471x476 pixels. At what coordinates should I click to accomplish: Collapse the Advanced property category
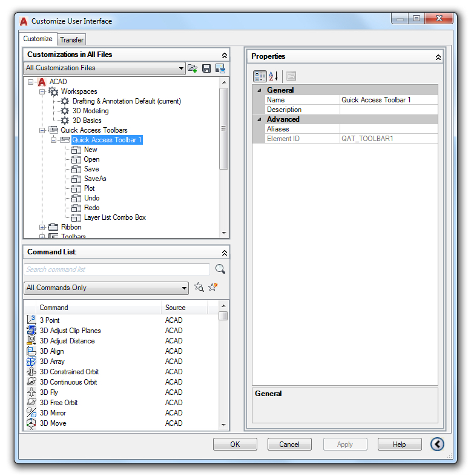259,119
